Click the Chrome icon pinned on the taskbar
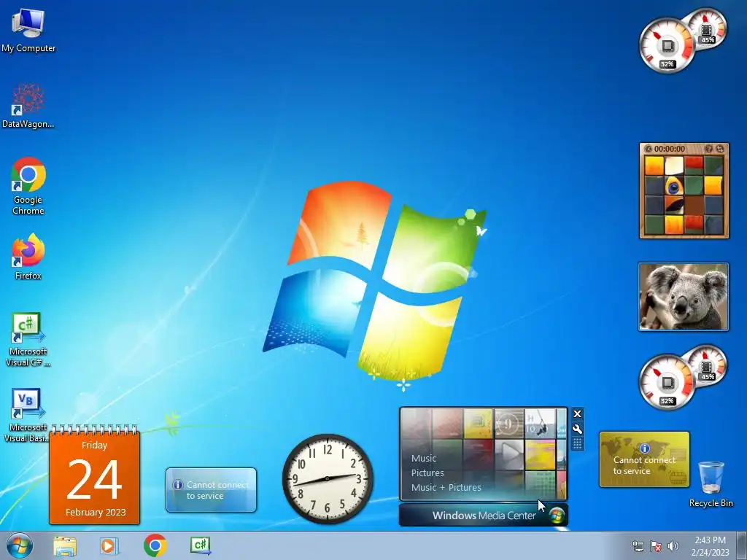 tap(155, 545)
